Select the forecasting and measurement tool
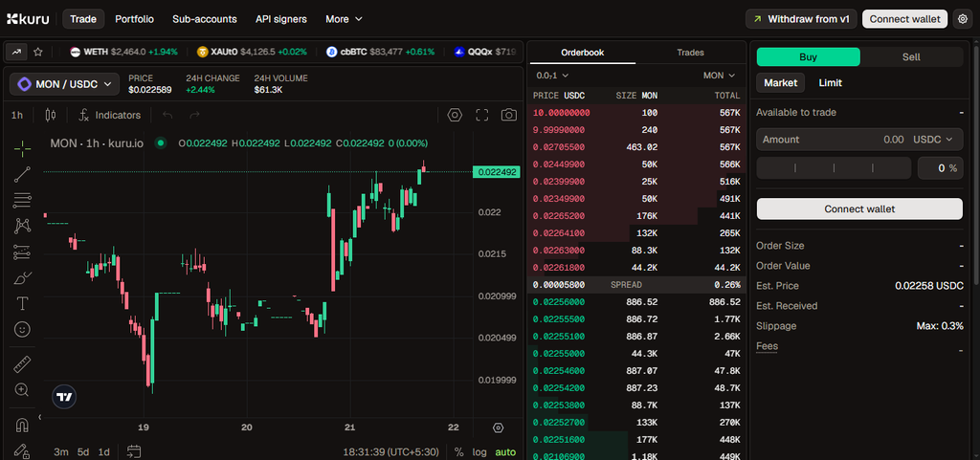The width and height of the screenshot is (980, 460). click(x=23, y=252)
